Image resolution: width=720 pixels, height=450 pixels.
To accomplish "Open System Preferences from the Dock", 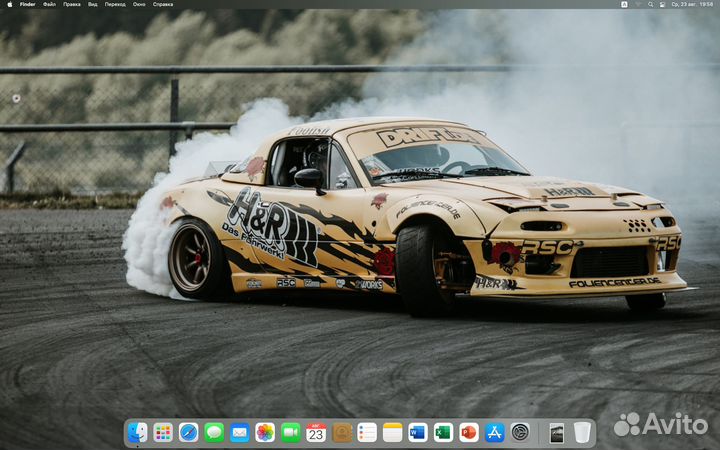I will pos(520,433).
